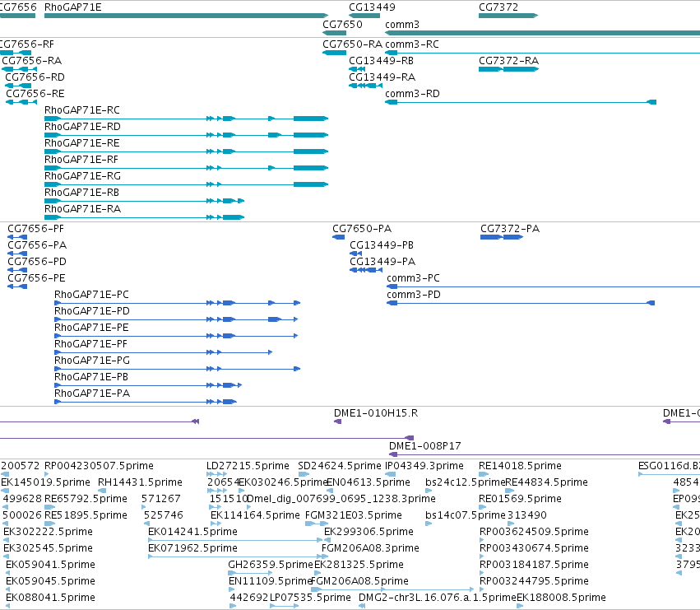Select EST EK188008.5prime label
Screen dimensions: 700x610
tap(561, 598)
